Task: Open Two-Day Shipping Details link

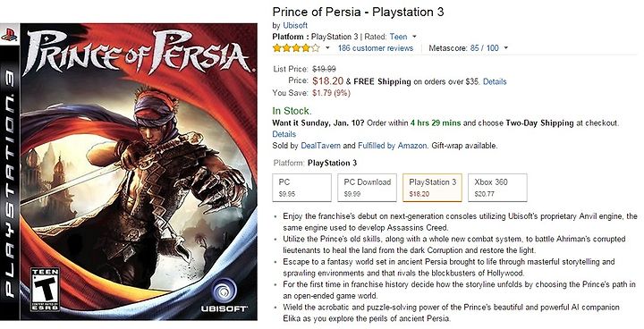Action: tap(284, 134)
